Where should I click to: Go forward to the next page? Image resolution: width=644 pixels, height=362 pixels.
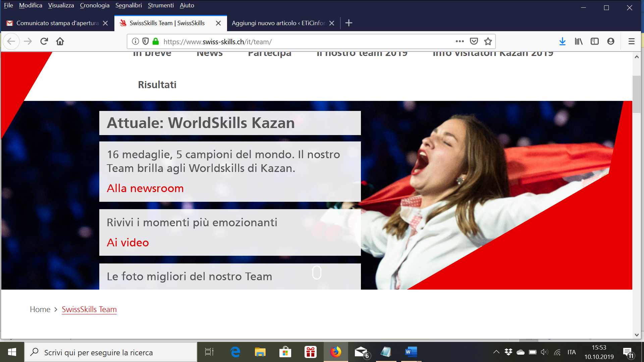click(x=28, y=42)
